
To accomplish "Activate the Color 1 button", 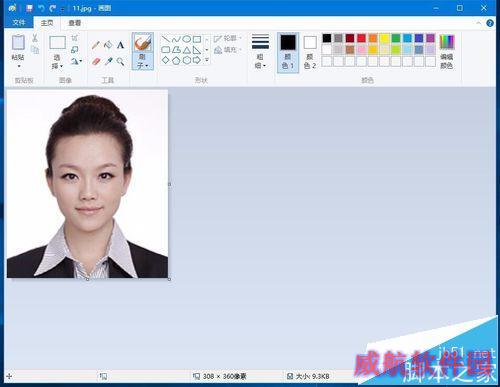I will coord(288,52).
